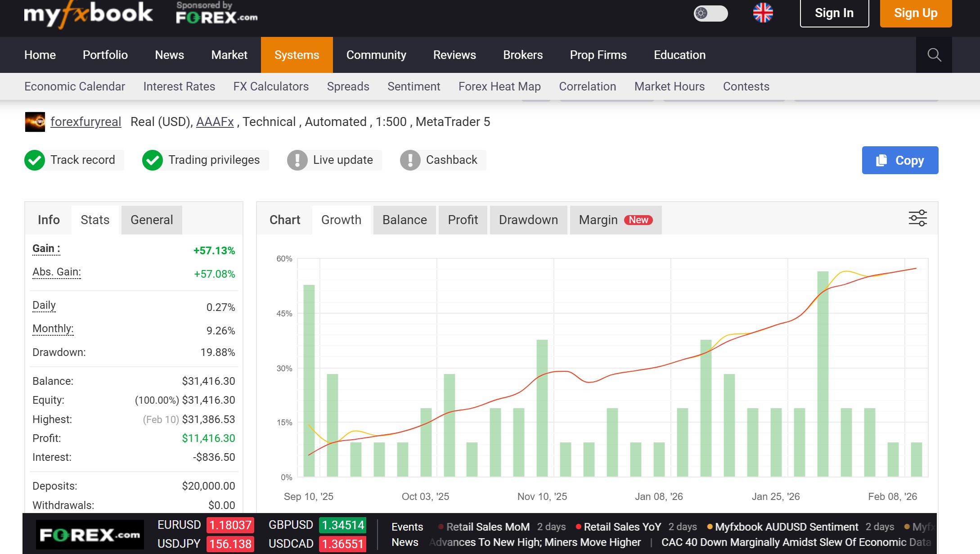This screenshot has height=554, width=980.
Task: Open Interest Rates link
Action: click(179, 86)
